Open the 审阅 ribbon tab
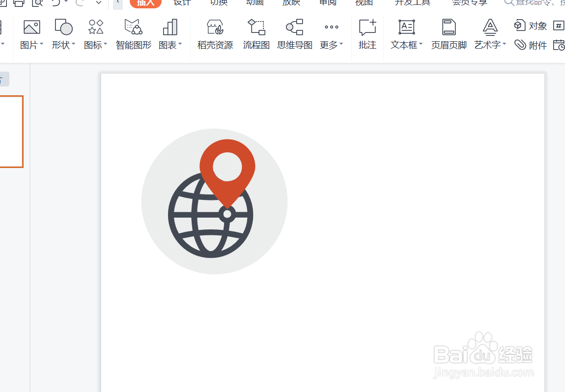The image size is (565, 392). (327, 3)
